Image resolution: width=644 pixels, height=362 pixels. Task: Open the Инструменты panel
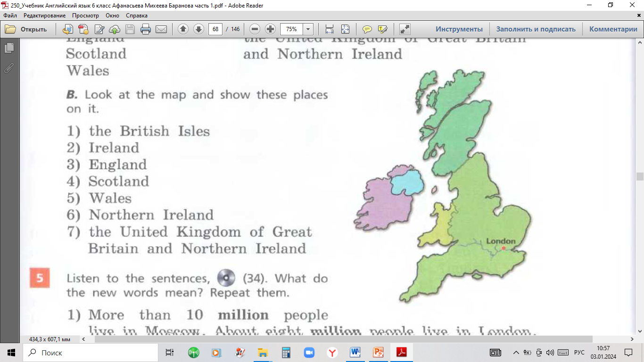tap(459, 29)
